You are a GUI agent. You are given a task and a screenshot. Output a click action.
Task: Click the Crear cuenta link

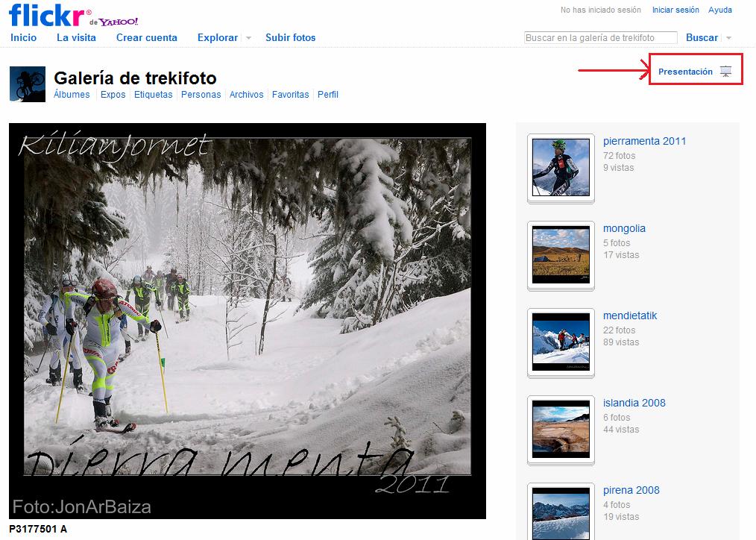coord(147,37)
